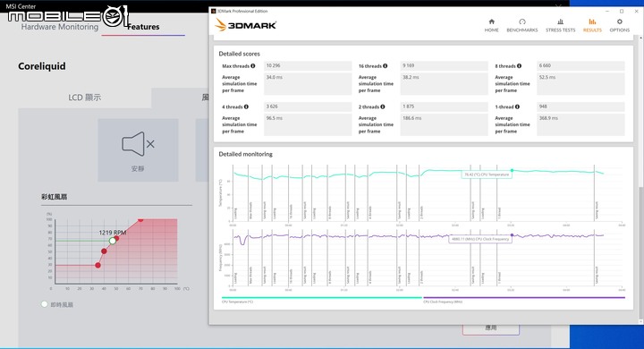644x349 pixels.
Task: Click the info icon beside 8 threads
Action: click(519, 65)
